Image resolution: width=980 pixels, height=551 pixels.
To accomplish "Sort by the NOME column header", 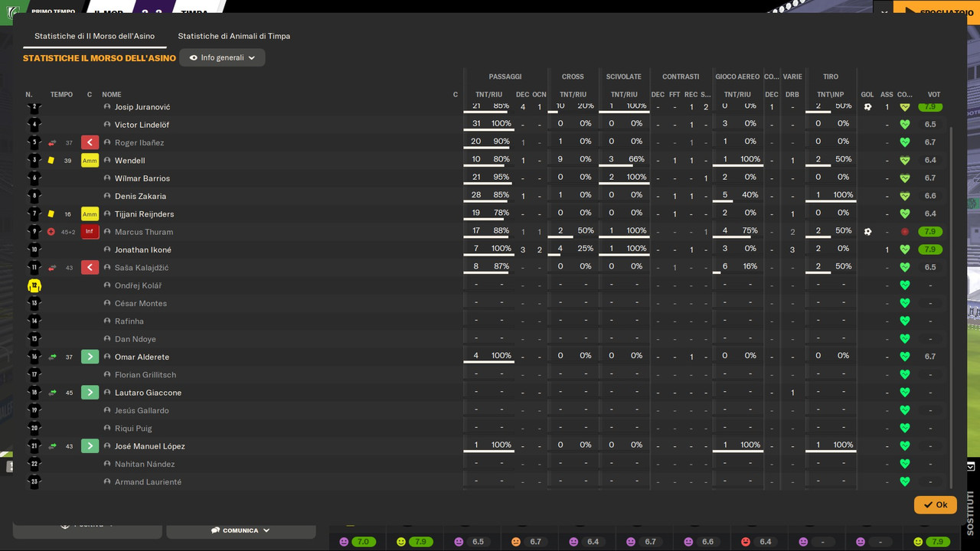I will [112, 95].
